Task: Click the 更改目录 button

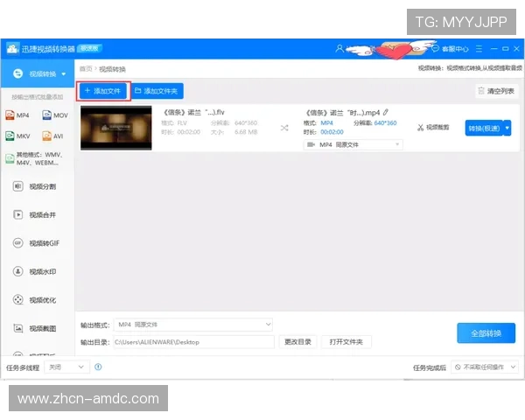Action: (297, 342)
